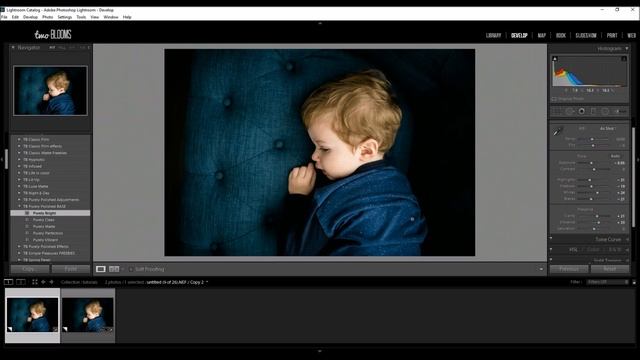Expand TB Purely Polished Effects folder

click(19, 247)
